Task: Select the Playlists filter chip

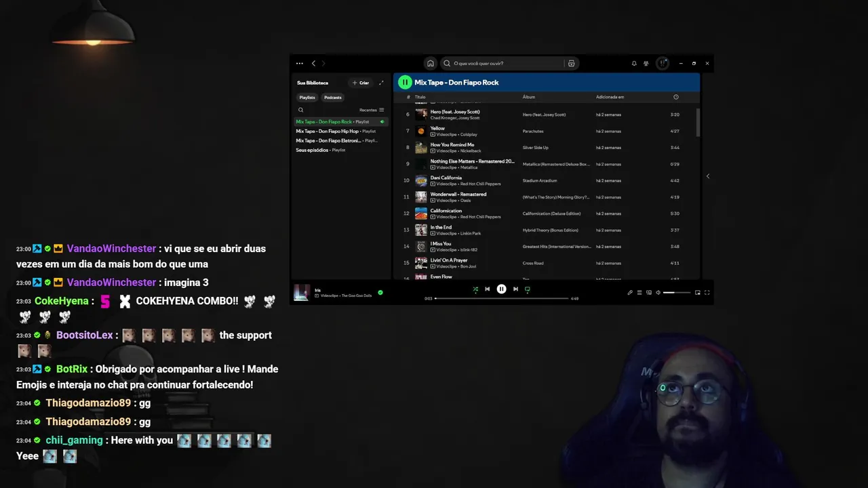Action: point(307,98)
